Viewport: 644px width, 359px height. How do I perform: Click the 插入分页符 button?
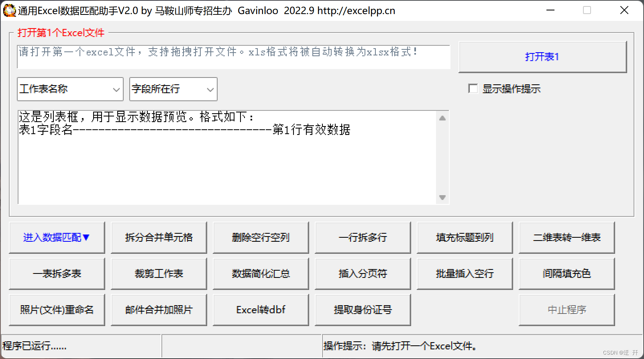pyautogui.click(x=363, y=273)
